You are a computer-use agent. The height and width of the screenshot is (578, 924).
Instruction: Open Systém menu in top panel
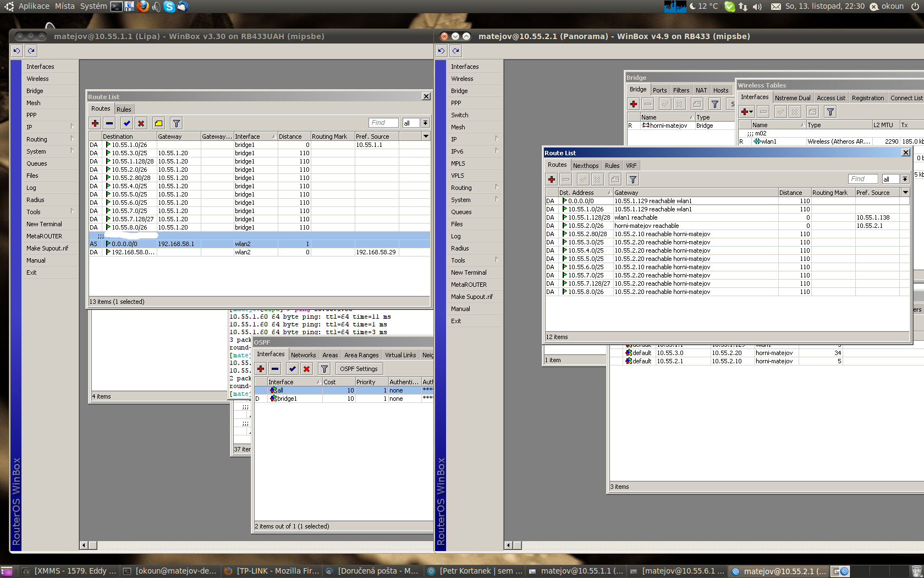pos(94,6)
